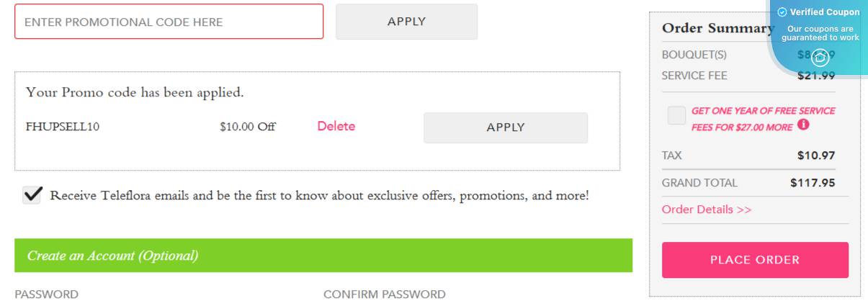Hit the PLACE ORDER button
Image resolution: width=868 pixels, height=306 pixels.
click(x=755, y=260)
